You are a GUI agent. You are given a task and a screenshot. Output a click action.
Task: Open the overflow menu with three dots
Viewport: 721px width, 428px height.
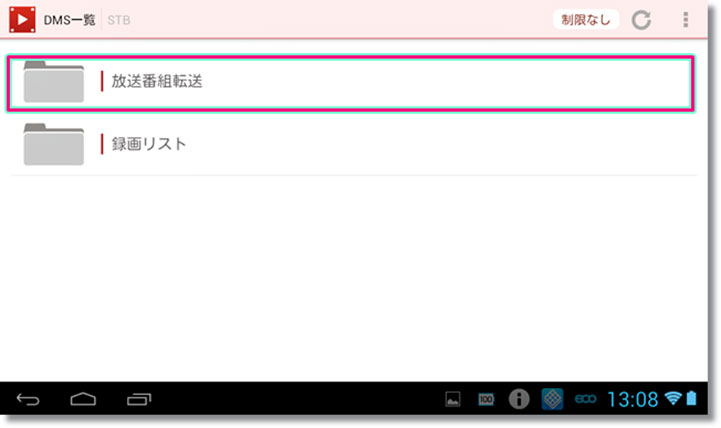point(686,20)
